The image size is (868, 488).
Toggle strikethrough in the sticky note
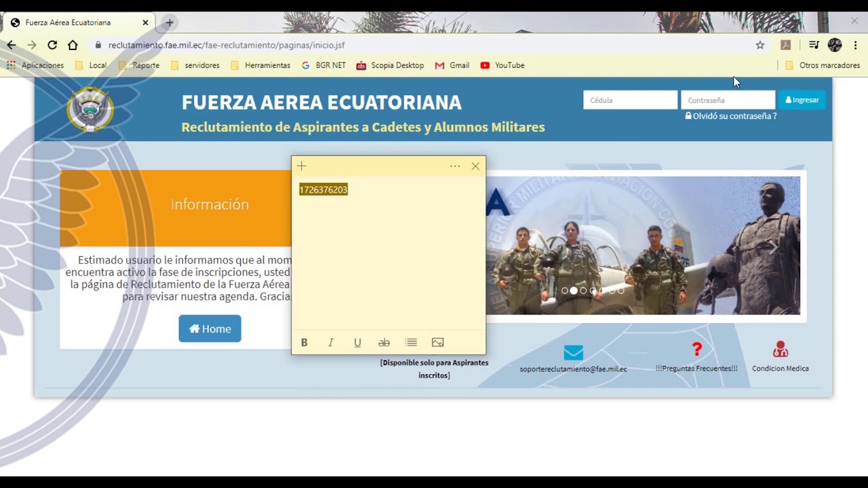point(384,342)
